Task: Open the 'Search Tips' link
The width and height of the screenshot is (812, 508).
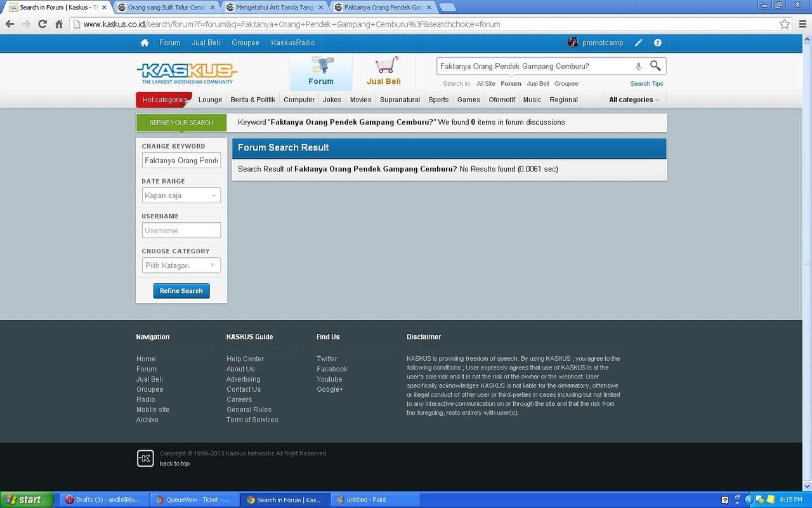Action: pyautogui.click(x=646, y=84)
